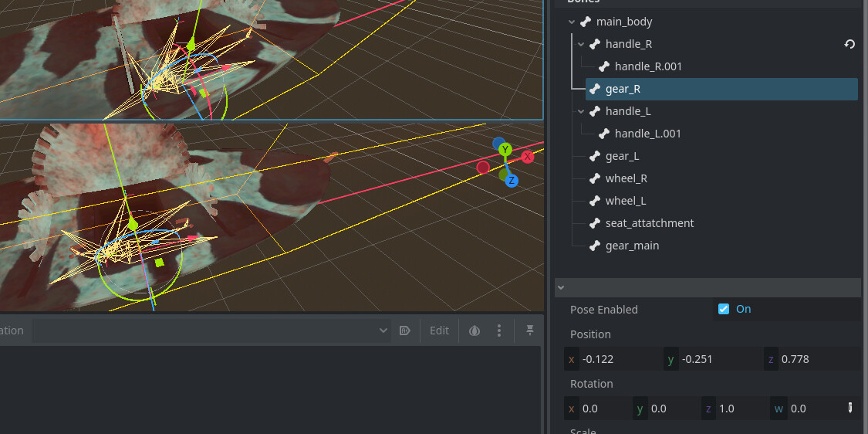Select the wheel_R bone
Viewport: 868px width, 434px height.
coord(626,178)
